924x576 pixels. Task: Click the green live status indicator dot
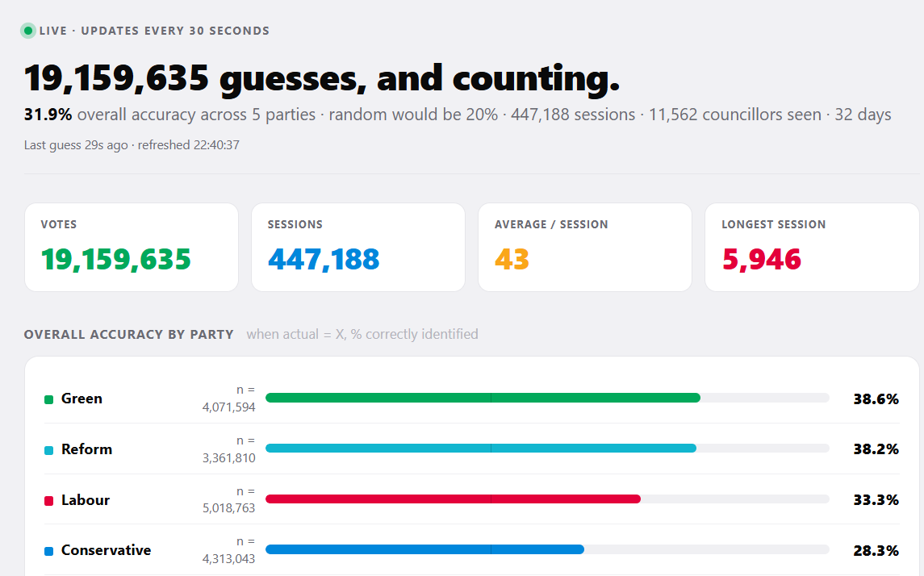pos(27,31)
